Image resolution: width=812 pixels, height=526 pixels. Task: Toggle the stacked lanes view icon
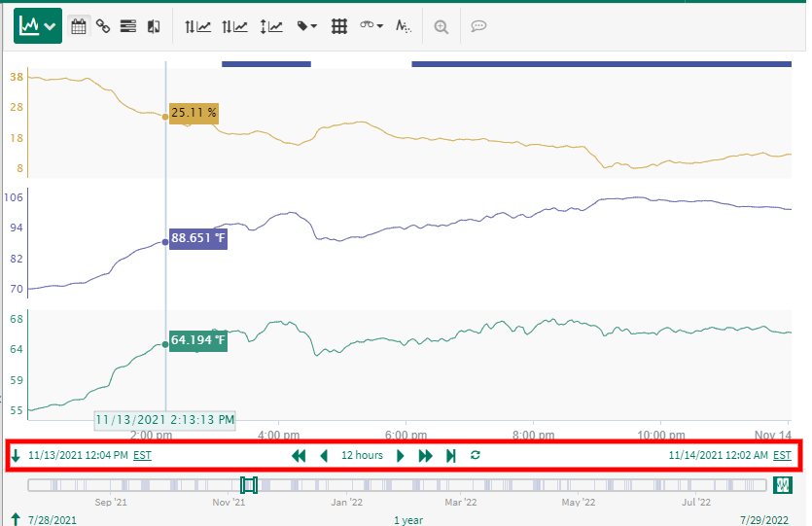(127, 26)
